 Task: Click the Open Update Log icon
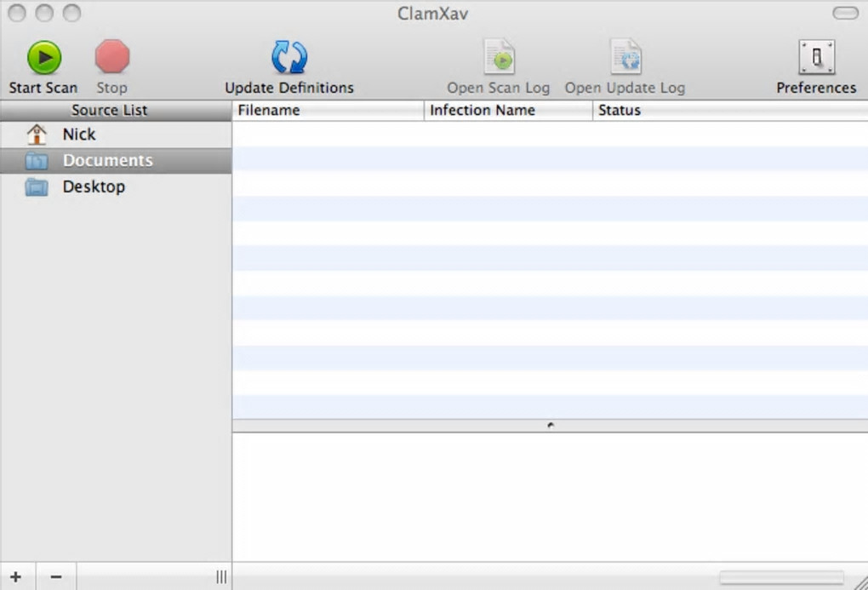pos(625,57)
